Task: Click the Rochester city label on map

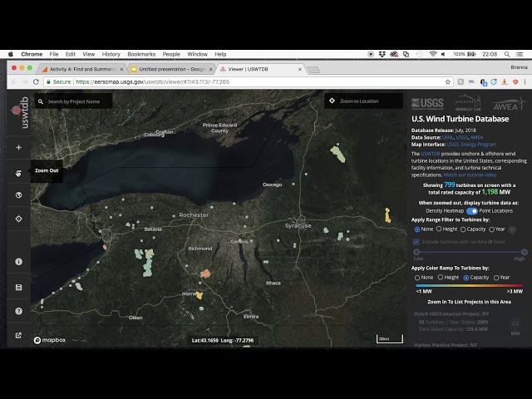Action: (x=194, y=215)
